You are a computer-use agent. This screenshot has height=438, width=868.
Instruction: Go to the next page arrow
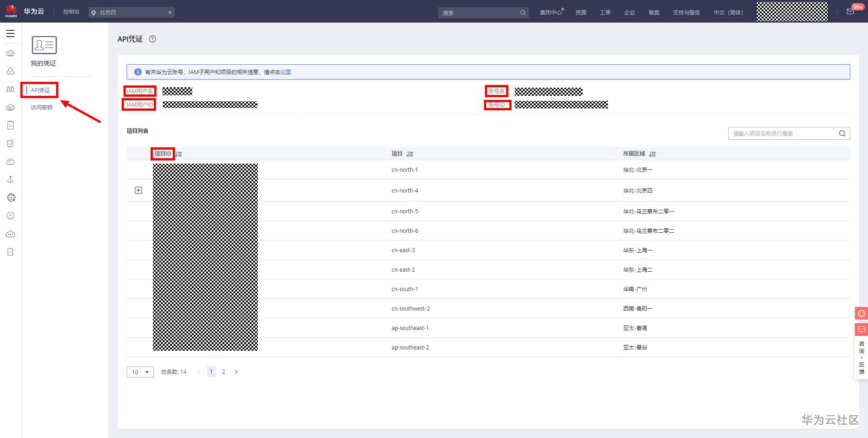click(236, 372)
